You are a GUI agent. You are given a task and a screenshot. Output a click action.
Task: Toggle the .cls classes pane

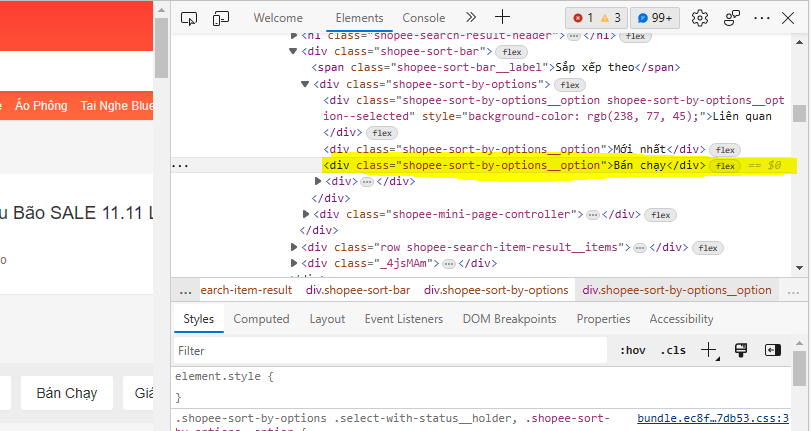point(673,351)
